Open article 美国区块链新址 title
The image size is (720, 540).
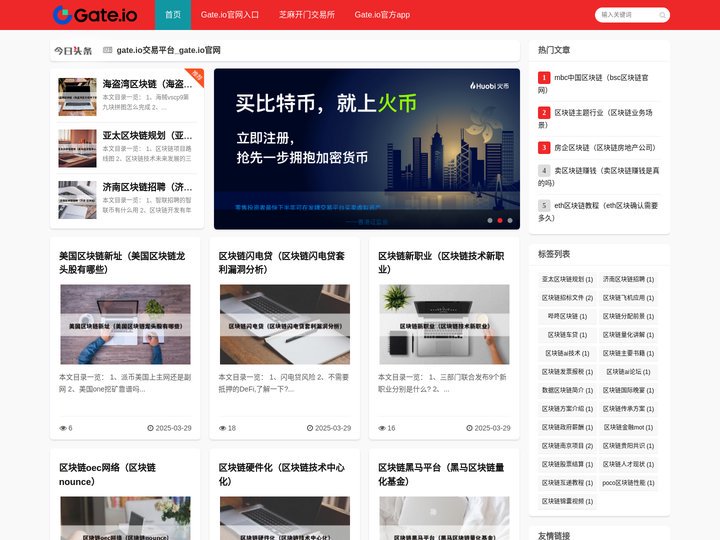[x=122, y=263]
